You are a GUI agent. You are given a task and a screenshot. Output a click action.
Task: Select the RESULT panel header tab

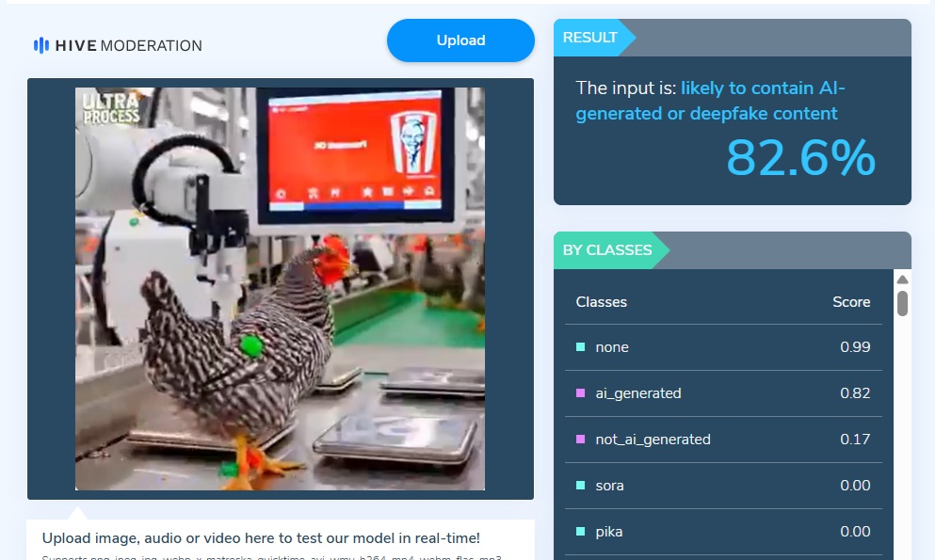pos(590,38)
